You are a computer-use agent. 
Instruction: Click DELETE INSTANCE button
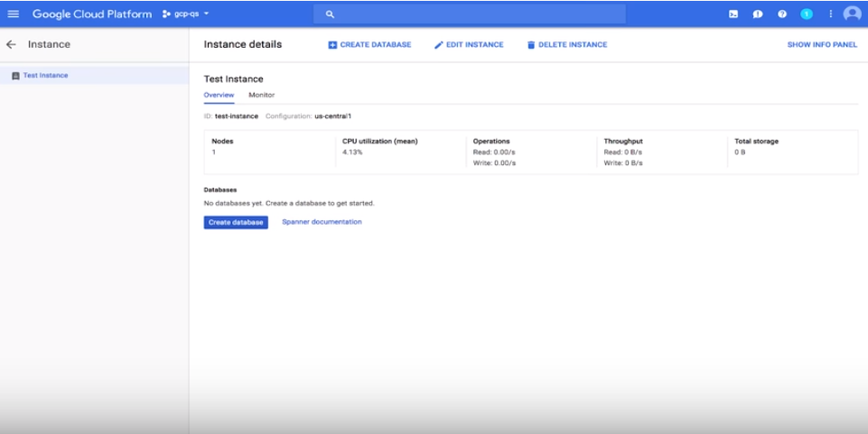567,45
